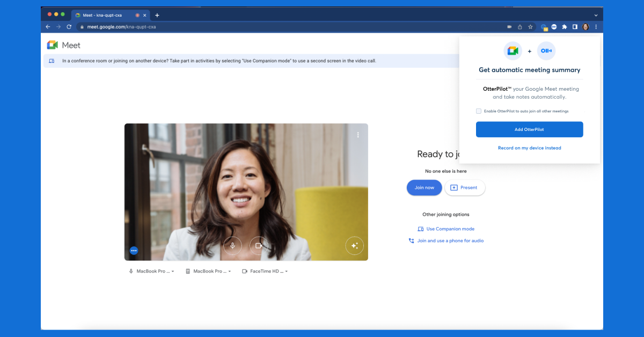Enable OtterPilot auto join checkbox
This screenshot has height=337, width=644.
point(479,111)
